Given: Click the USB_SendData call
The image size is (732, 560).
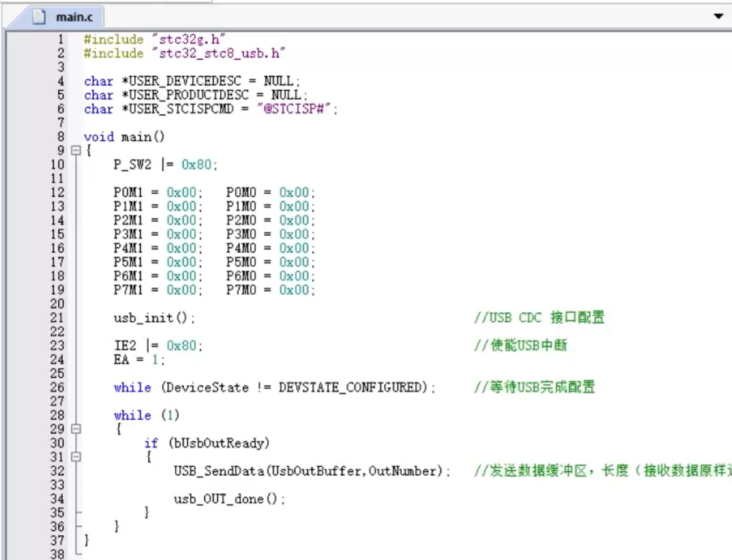Looking at the screenshot, I should pyautogui.click(x=312, y=471).
